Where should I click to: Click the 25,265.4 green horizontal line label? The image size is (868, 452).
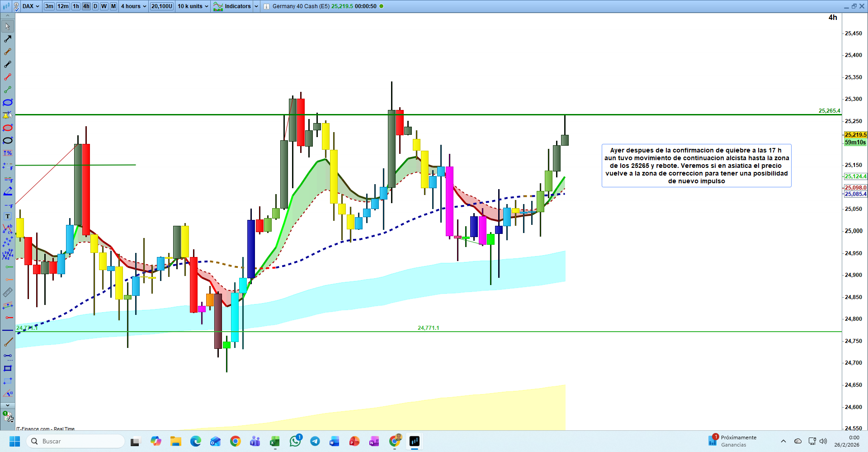point(829,111)
